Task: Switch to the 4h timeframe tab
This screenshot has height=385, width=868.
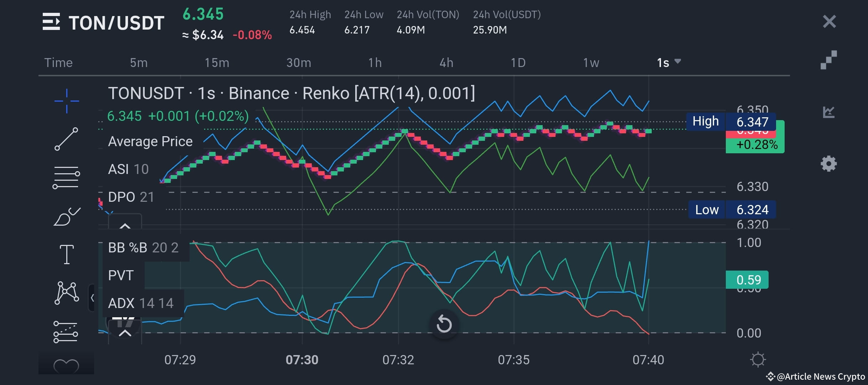Action: point(446,62)
